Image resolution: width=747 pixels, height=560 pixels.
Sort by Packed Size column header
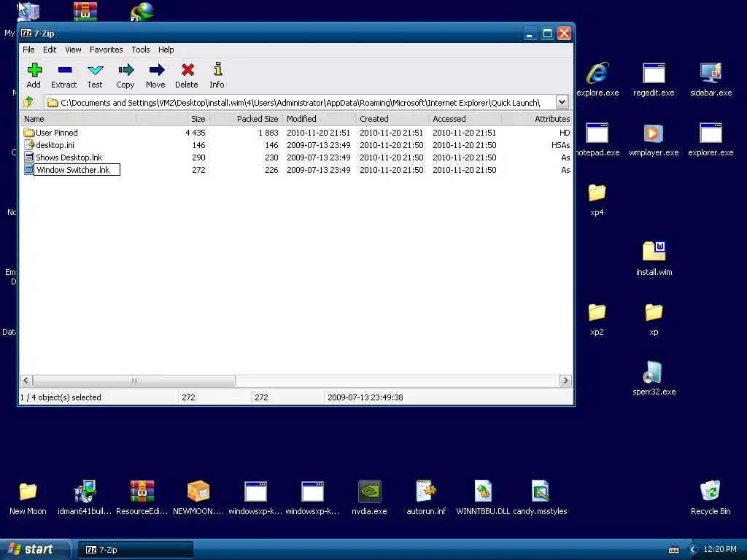pos(246,119)
